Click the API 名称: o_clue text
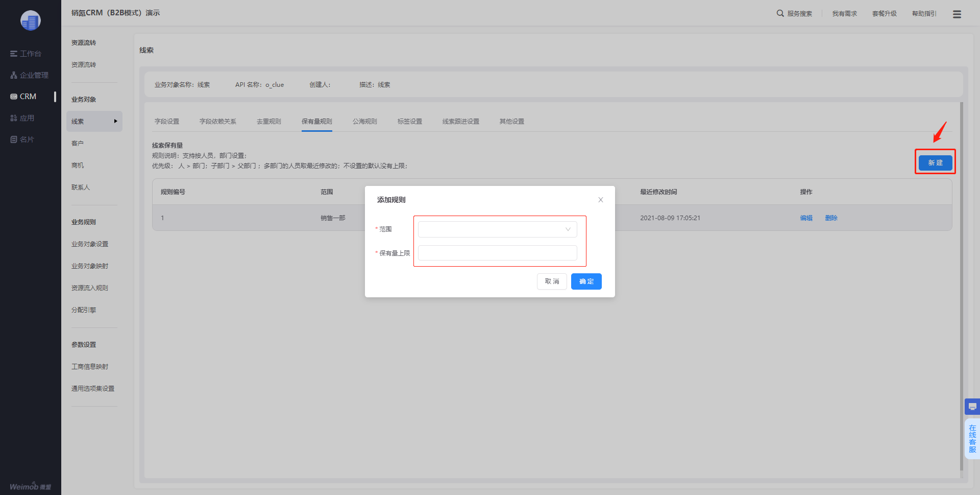Image resolution: width=980 pixels, height=495 pixels. (259, 85)
